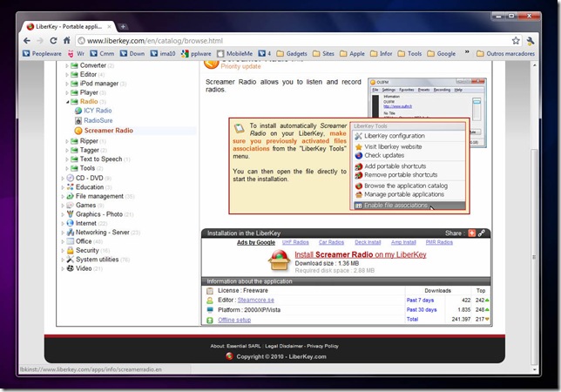
Task: Click the Total downloads link
Action: point(412,319)
